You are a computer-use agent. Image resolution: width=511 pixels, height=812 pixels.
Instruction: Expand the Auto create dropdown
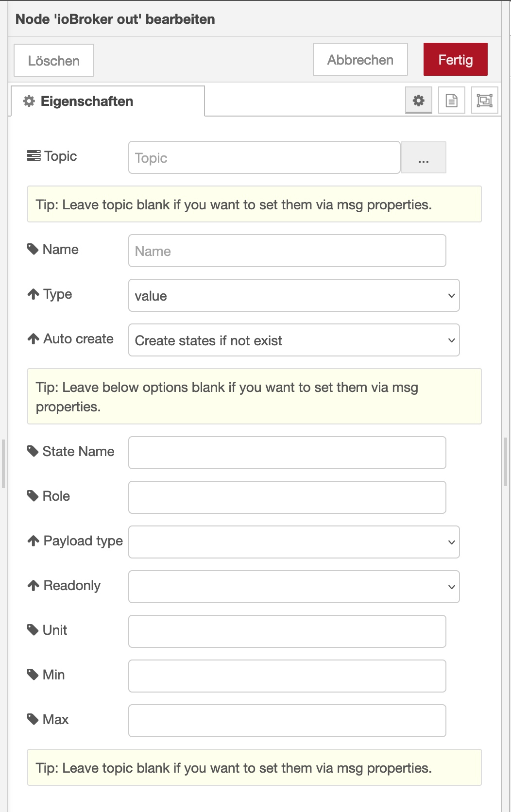point(293,340)
